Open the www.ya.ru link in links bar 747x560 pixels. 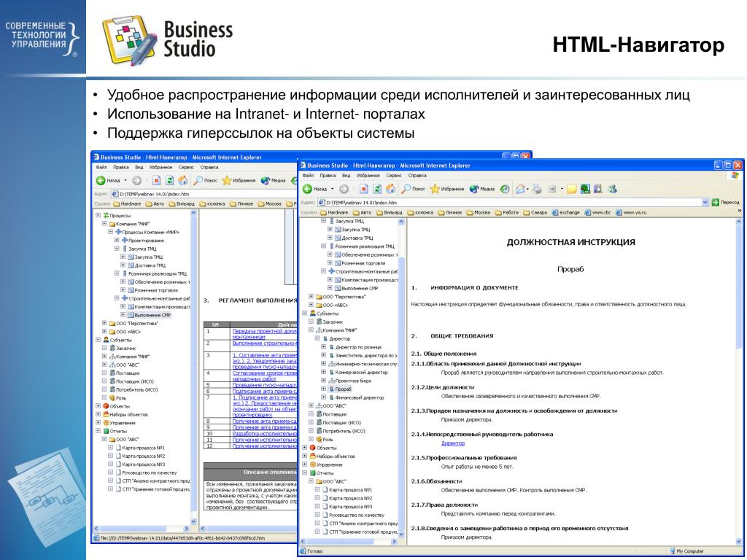(631, 212)
